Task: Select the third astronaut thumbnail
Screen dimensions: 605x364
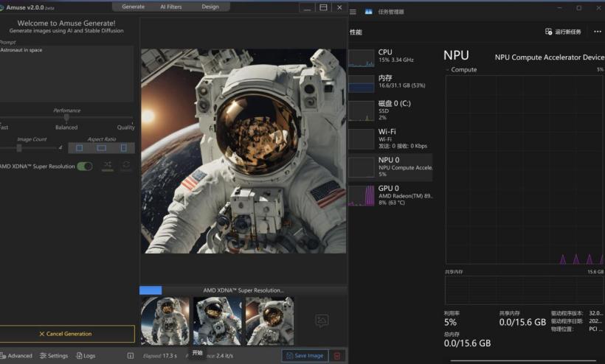Action: pyautogui.click(x=270, y=321)
